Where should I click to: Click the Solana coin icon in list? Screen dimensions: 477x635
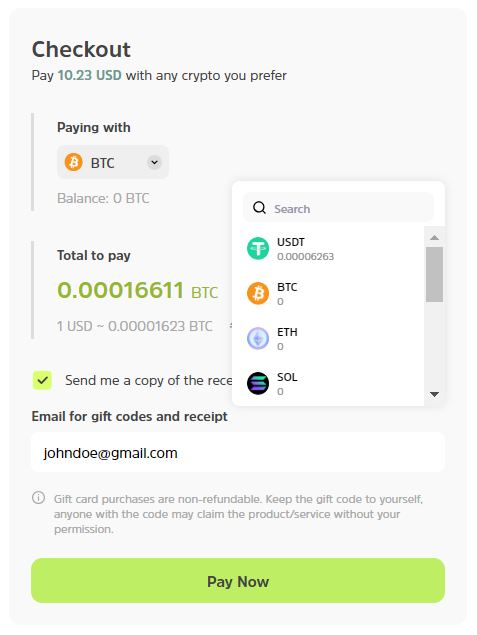click(x=258, y=383)
